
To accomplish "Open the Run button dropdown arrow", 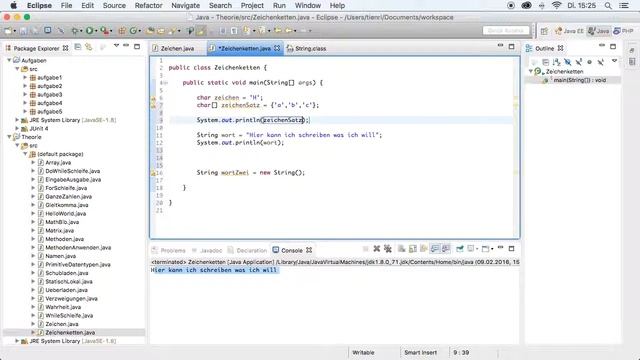I will point(96,31).
